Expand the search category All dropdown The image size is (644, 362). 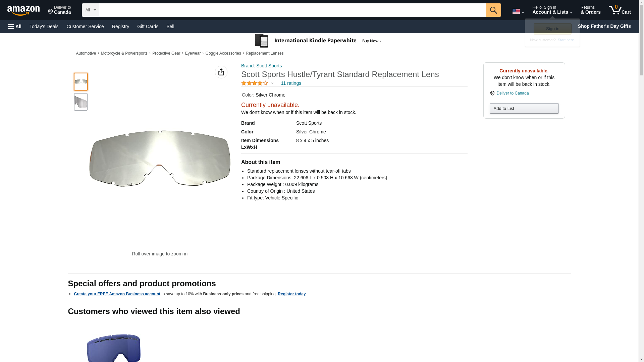(90, 10)
